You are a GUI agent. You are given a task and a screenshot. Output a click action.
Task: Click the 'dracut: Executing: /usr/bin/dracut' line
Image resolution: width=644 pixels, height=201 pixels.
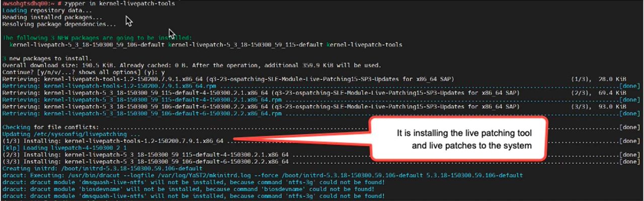pos(259,176)
